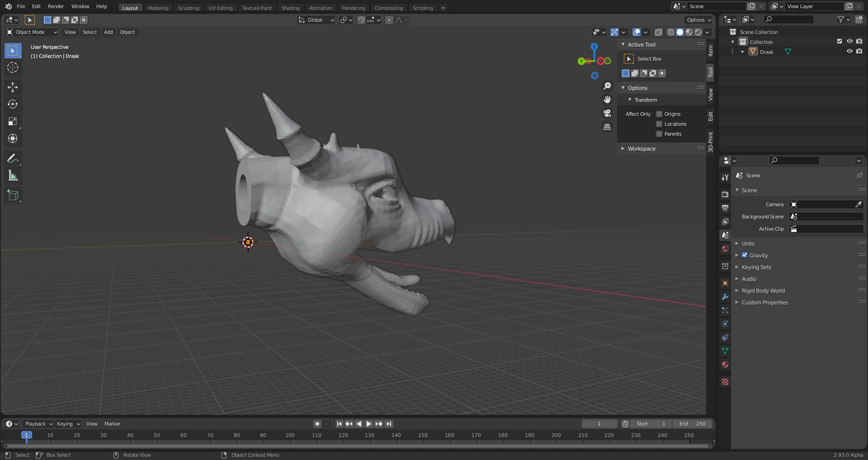Open the Object Mode dropdown

[32, 32]
